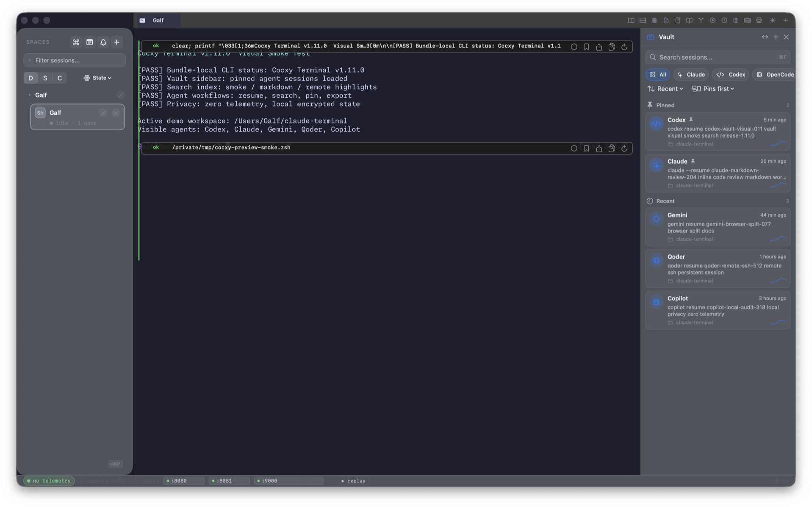This screenshot has height=507, width=812.
Task: Open port :9000 in status bar
Action: point(288,481)
